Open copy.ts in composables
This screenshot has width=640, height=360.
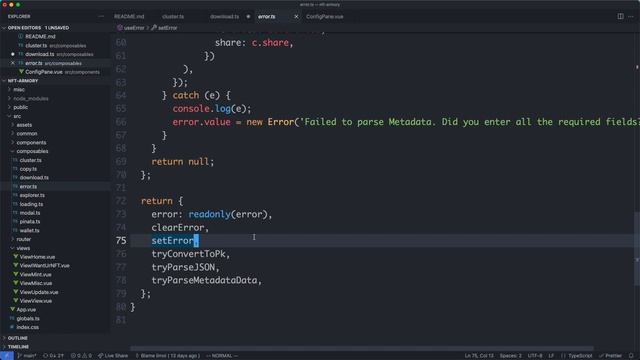point(28,169)
